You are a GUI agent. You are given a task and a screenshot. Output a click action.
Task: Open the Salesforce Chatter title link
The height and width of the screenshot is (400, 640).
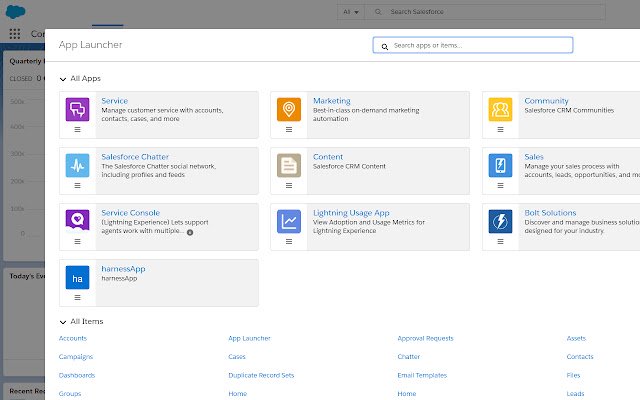pyautogui.click(x=135, y=157)
